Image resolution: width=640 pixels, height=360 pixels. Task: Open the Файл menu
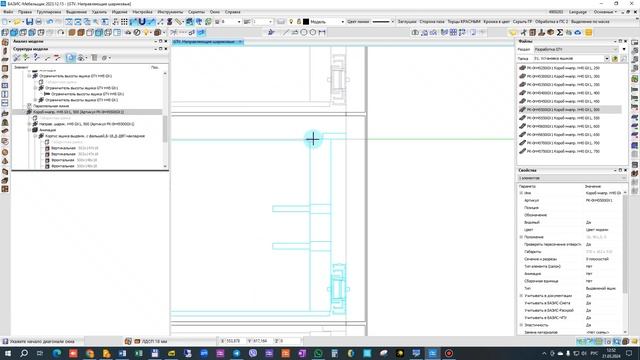tap(8, 12)
